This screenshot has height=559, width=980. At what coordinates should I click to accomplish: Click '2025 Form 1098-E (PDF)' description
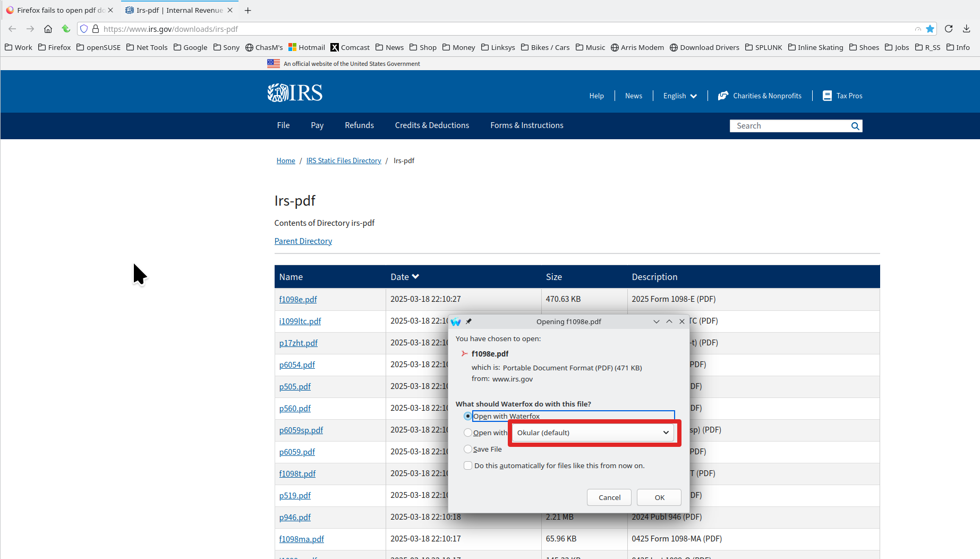[674, 299]
